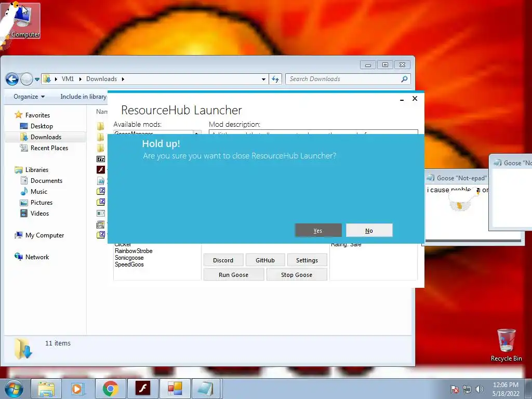The image size is (532, 399).
Task: Expand the arrow after Downloads breadcrumb
Action: point(123,79)
